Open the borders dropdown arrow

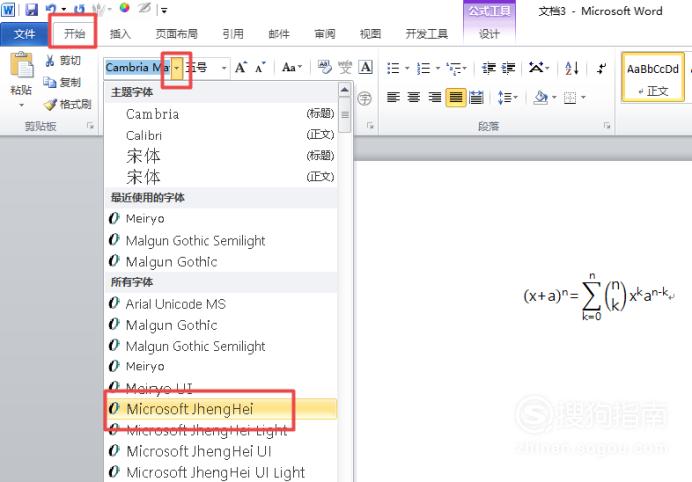[x=583, y=97]
